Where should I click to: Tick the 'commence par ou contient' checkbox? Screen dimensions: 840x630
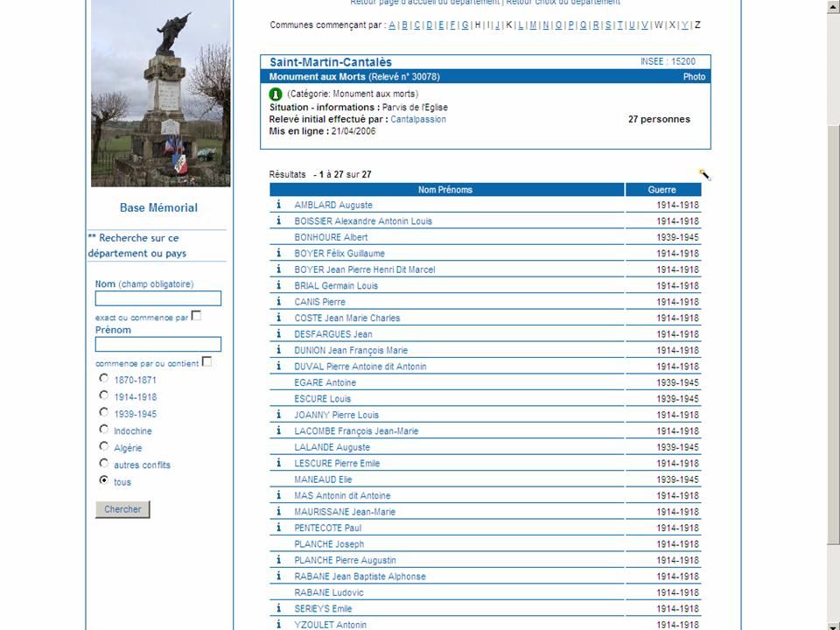coord(206,361)
